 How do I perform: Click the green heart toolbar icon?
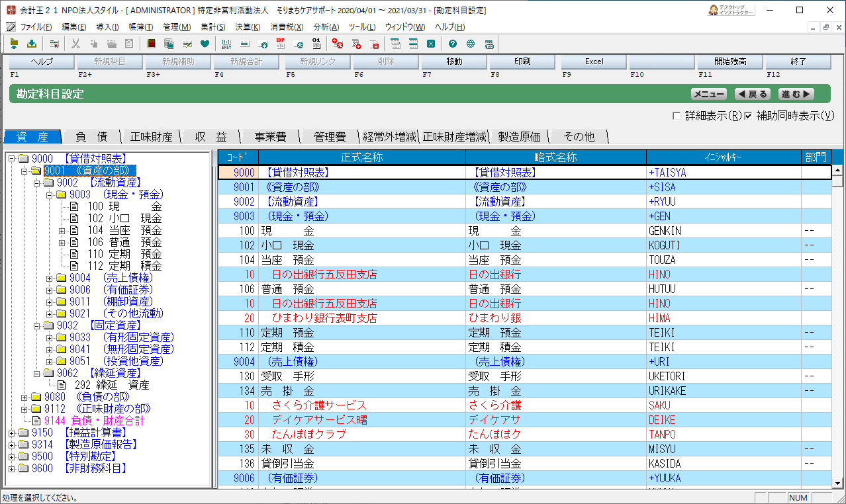(x=205, y=44)
